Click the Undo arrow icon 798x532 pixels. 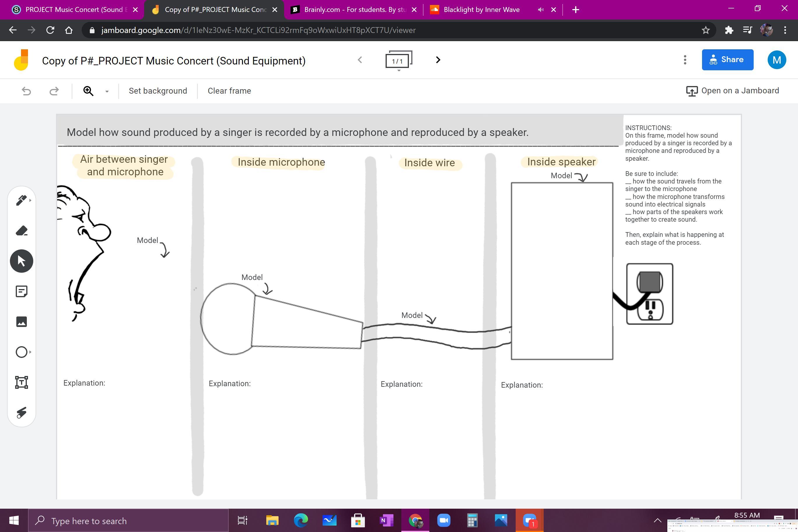pyautogui.click(x=26, y=91)
